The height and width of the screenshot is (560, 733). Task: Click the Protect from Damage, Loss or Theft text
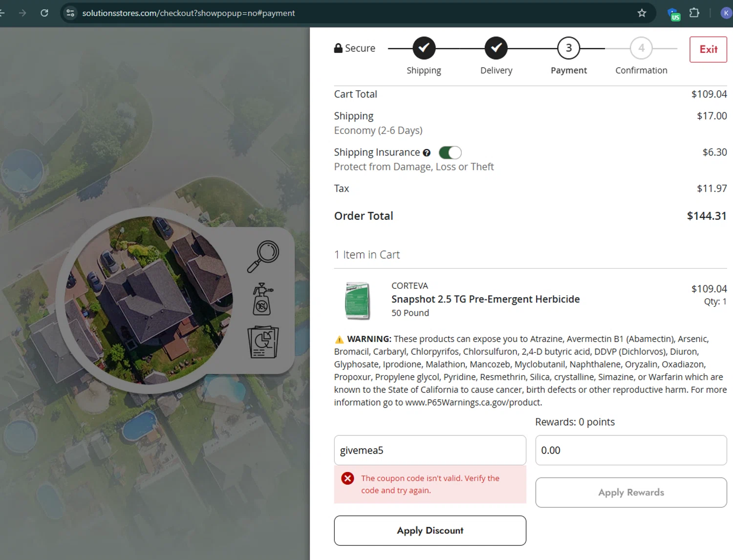(x=414, y=167)
